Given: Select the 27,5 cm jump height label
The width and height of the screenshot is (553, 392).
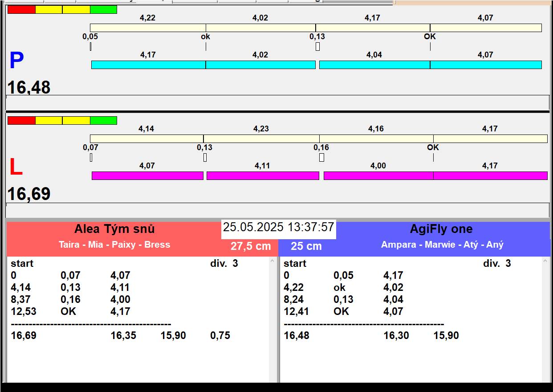Looking at the screenshot, I should coord(251,246).
